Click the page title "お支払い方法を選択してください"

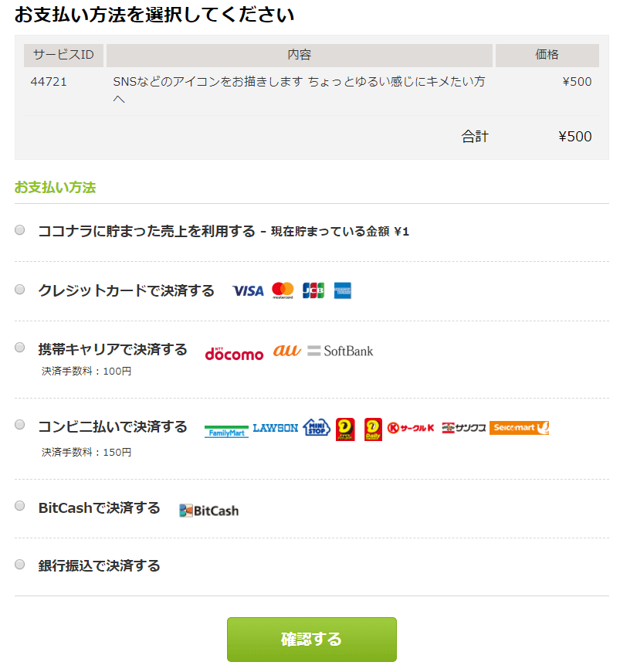pyautogui.click(x=154, y=15)
